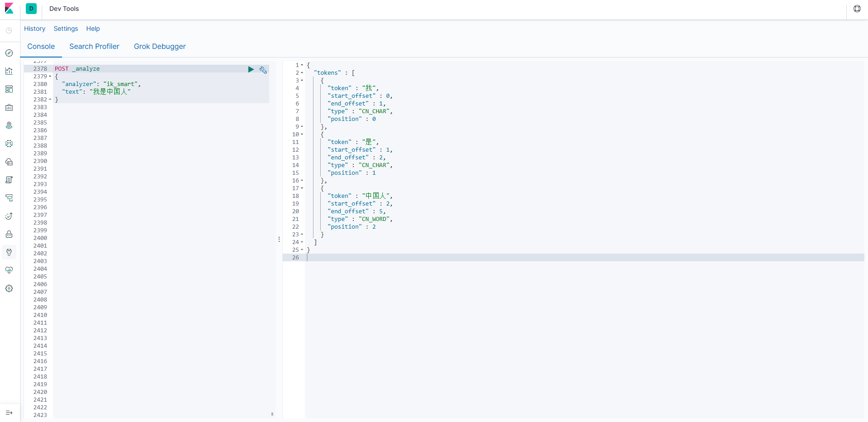Open the help menu in the top right corner
Viewport: 868px width, 422px height.
(857, 9)
